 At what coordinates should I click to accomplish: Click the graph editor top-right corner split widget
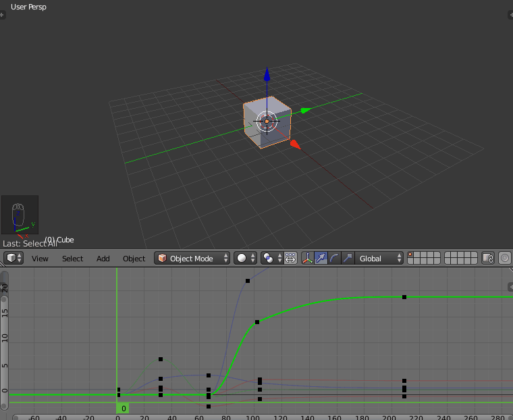click(511, 270)
